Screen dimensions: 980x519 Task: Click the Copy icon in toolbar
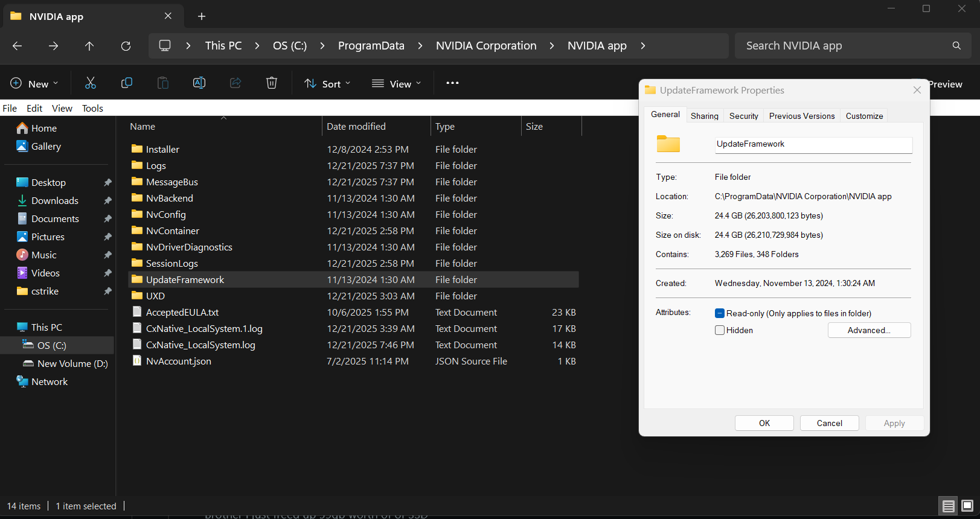pos(127,83)
